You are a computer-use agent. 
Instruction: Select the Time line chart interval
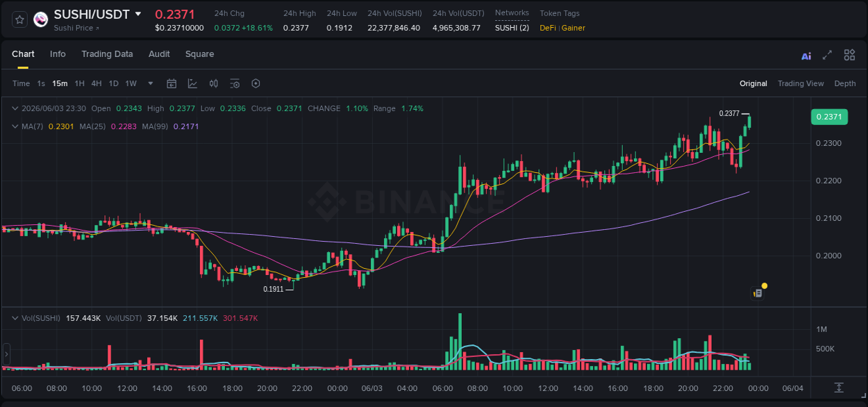(x=21, y=83)
